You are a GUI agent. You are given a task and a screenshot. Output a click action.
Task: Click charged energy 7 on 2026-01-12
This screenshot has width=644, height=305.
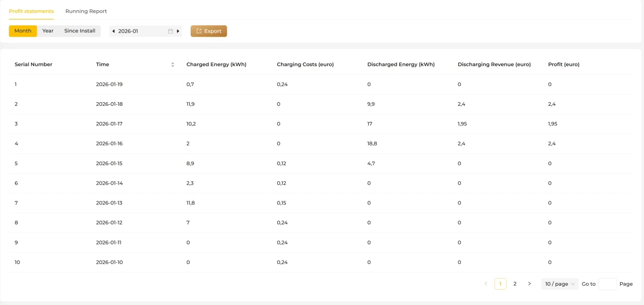click(x=188, y=223)
